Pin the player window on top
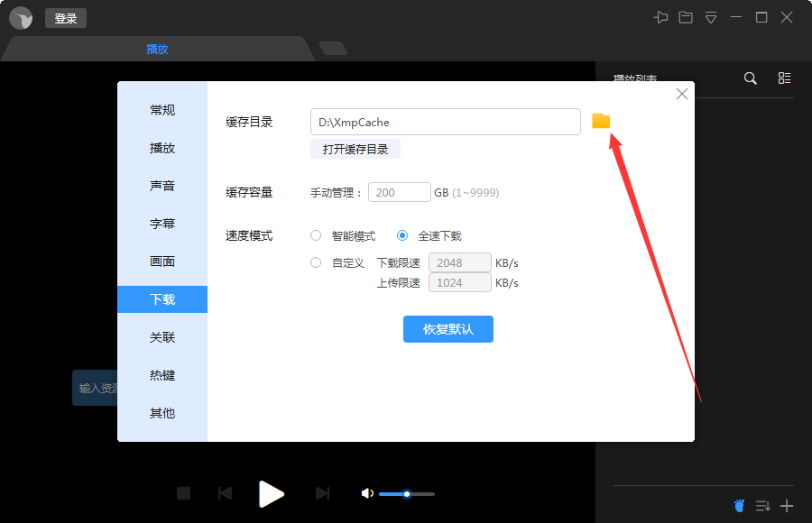This screenshot has width=812, height=523. 662,16
